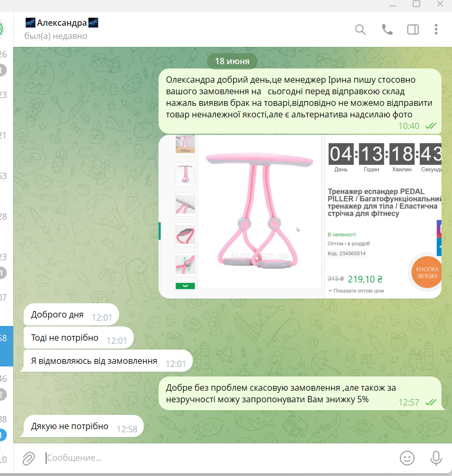Maximize the Telegram window
This screenshot has width=452, height=476.
416,4
